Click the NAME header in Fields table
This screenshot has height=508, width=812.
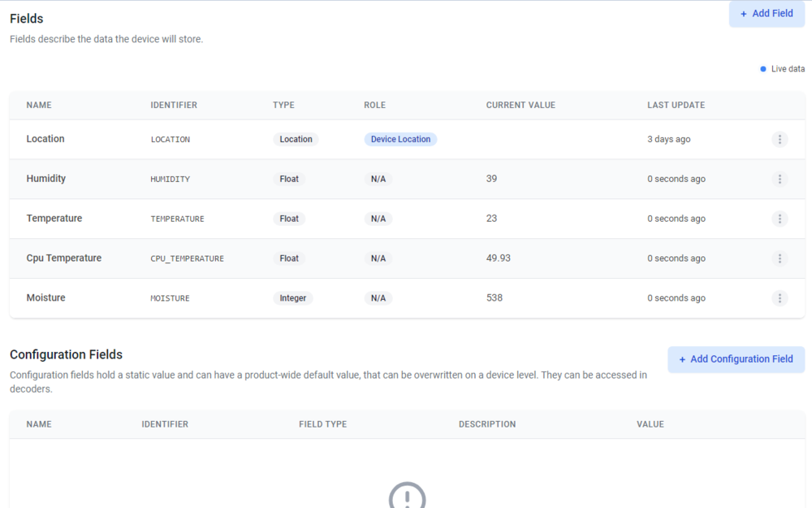39,105
